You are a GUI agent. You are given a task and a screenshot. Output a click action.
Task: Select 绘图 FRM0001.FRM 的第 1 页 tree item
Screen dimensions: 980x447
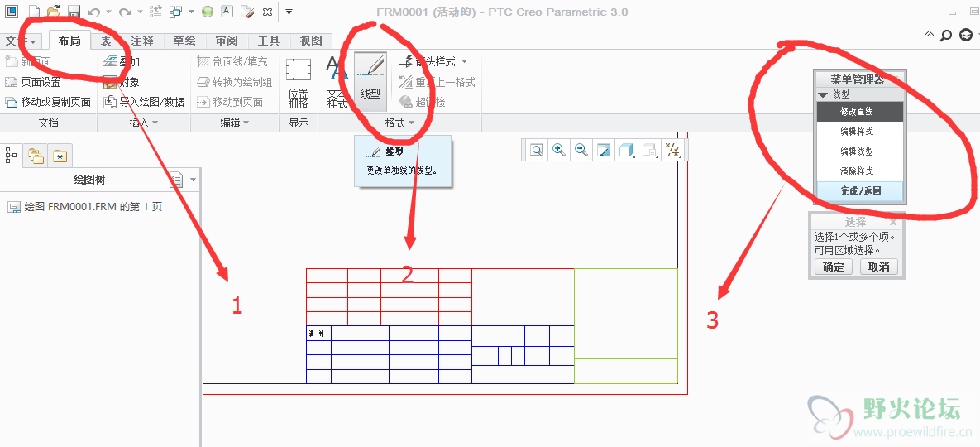pos(84,207)
